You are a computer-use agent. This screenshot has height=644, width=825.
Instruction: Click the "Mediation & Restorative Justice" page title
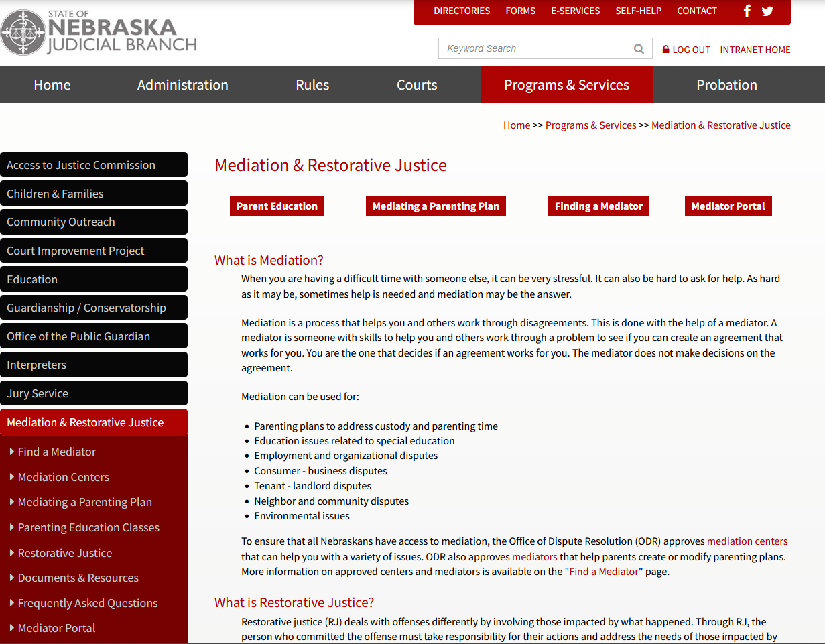(330, 166)
